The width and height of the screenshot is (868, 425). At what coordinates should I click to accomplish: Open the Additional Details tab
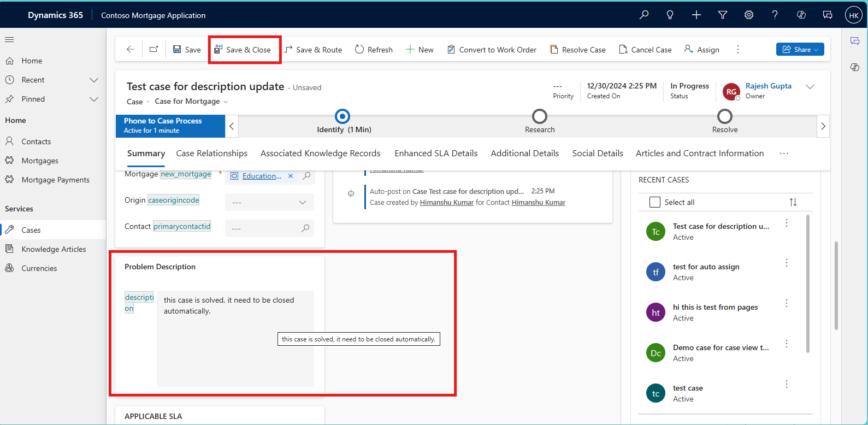coord(524,154)
